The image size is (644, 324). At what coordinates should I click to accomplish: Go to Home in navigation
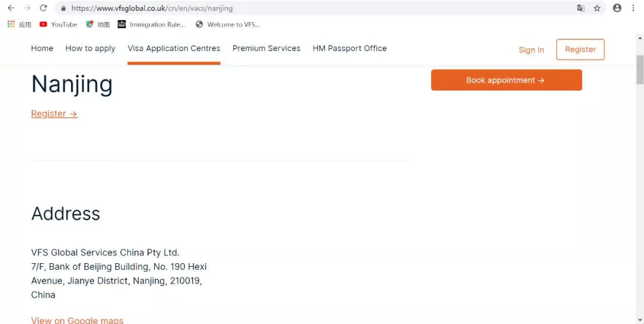pyautogui.click(x=42, y=48)
